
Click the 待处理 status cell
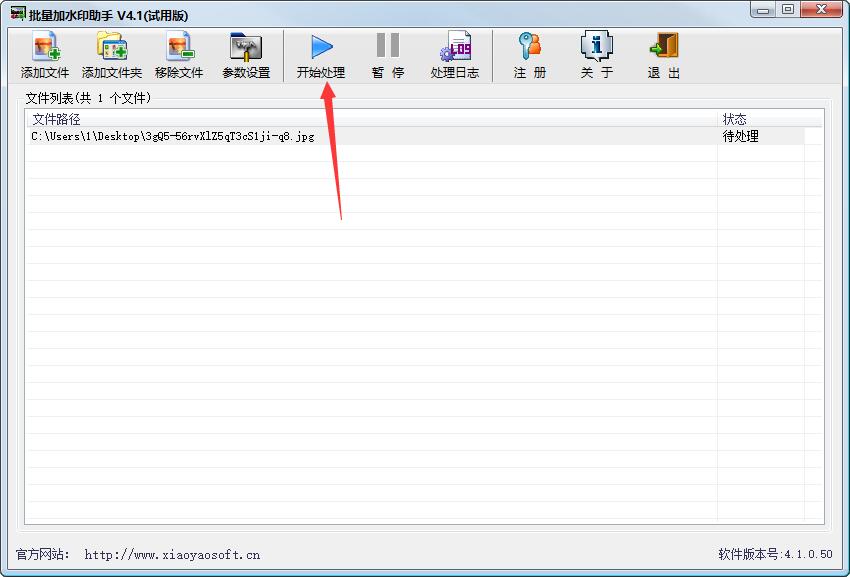tap(740, 136)
